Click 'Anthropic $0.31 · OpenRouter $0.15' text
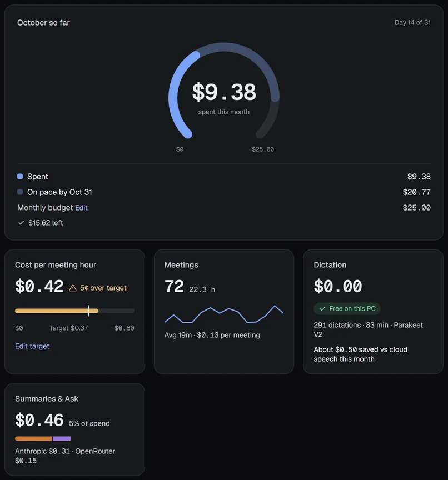This screenshot has height=480, width=448. coord(65,456)
